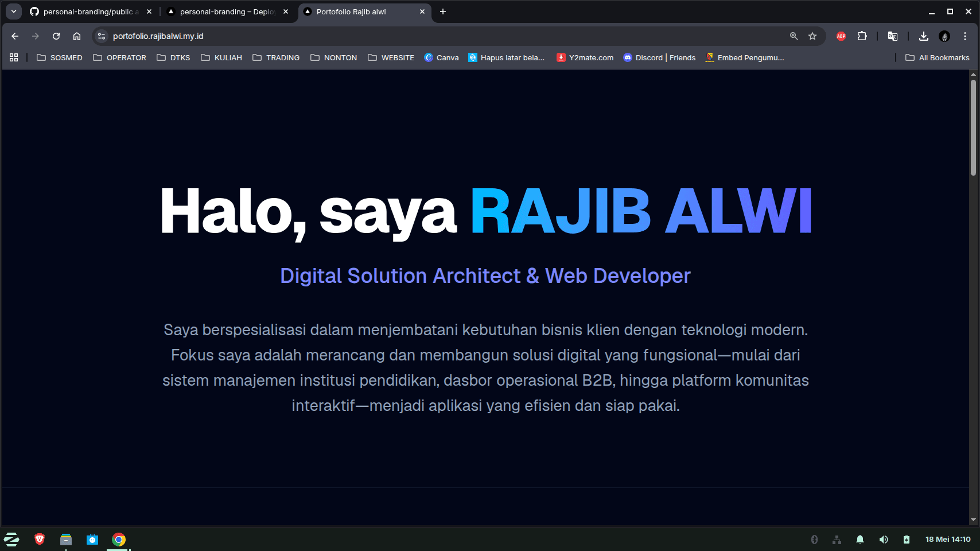The height and width of the screenshot is (551, 980).
Task: Show the browser downloads
Action: pyautogui.click(x=924, y=36)
